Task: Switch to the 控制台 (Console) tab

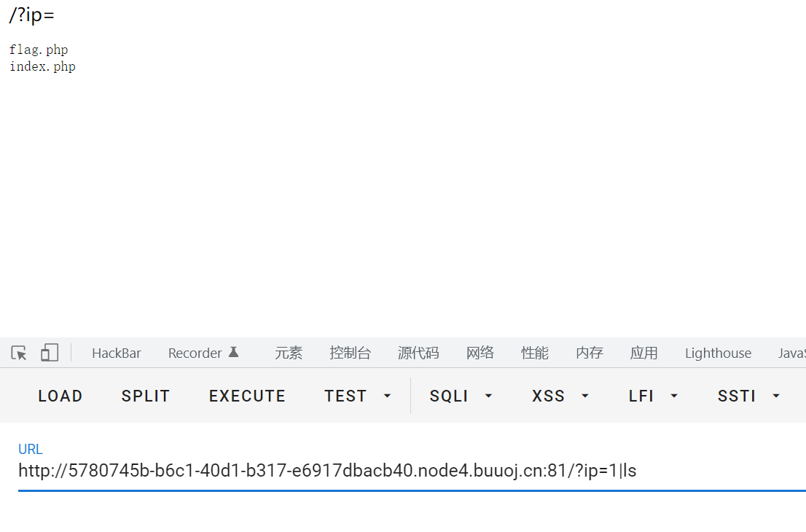Action: tap(350, 353)
